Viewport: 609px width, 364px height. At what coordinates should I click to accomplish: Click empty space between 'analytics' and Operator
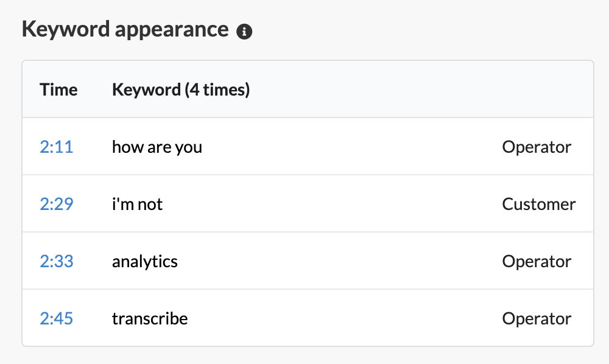point(340,261)
